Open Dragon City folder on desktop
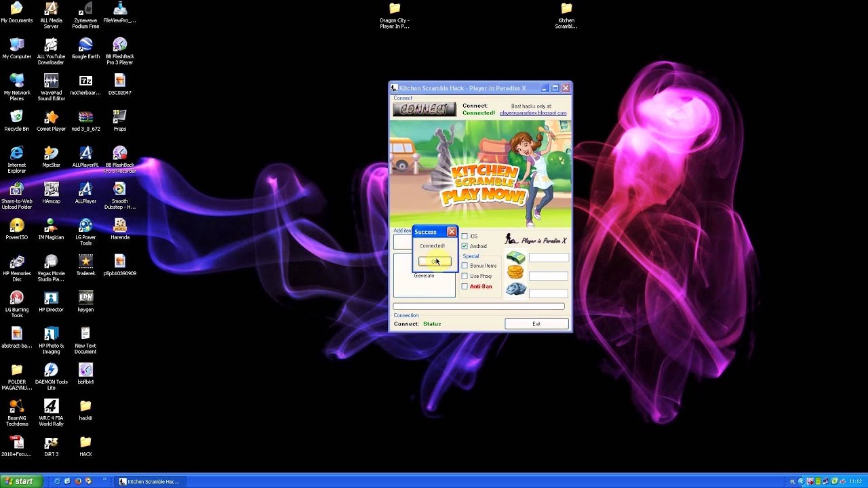Image resolution: width=868 pixels, height=488 pixels. pos(395,15)
